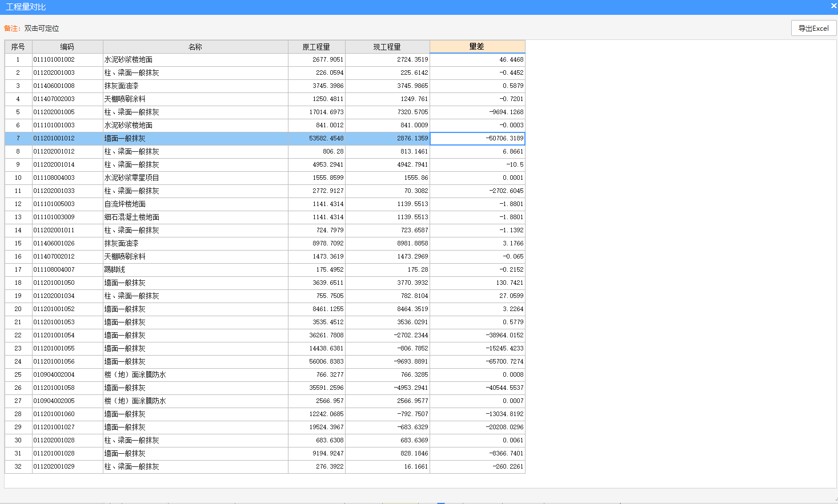Image resolution: width=838 pixels, height=504 pixels.
Task: Click original quantity 2677.9051
Action: tap(316, 59)
